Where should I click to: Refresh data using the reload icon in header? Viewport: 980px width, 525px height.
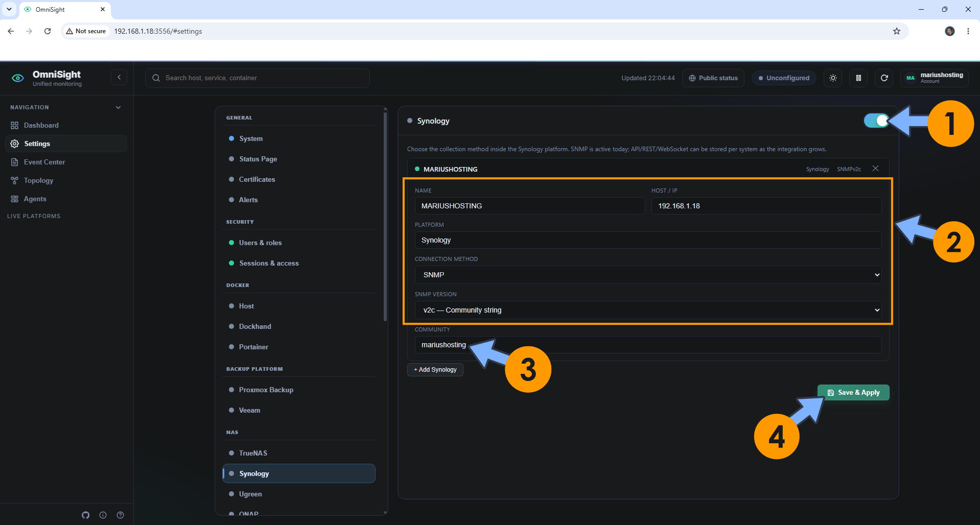pos(884,78)
